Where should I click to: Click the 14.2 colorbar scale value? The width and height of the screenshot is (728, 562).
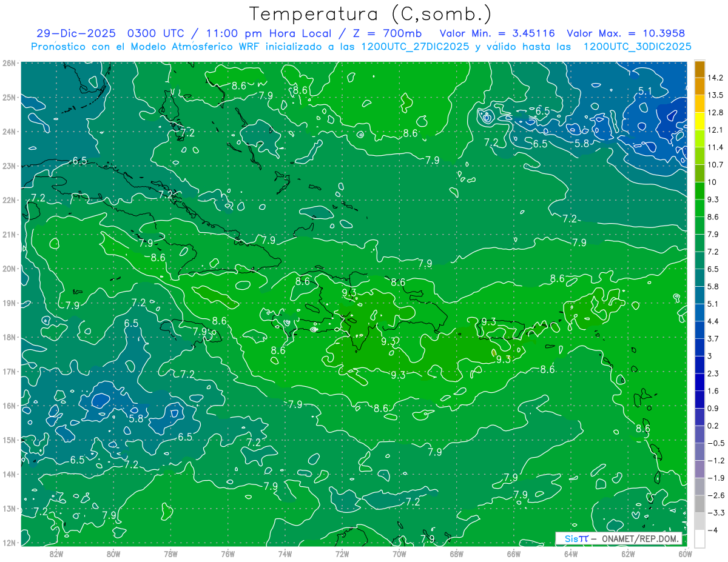[715, 78]
